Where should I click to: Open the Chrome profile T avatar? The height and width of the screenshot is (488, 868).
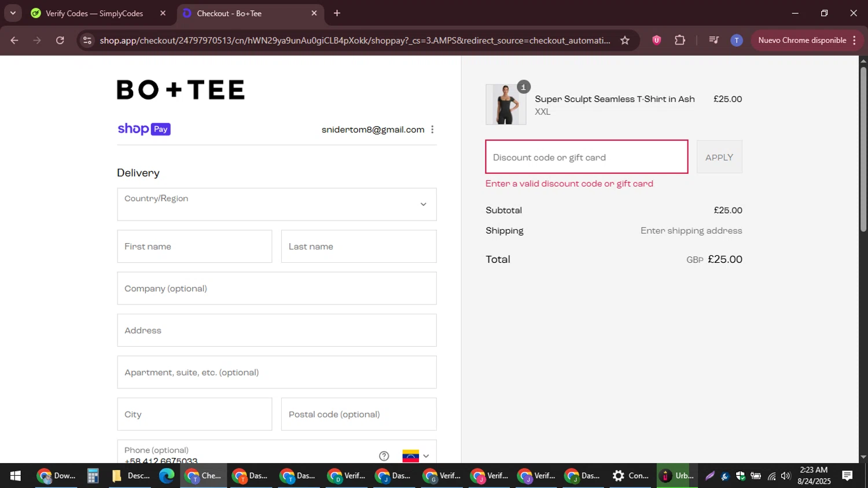click(x=736, y=41)
